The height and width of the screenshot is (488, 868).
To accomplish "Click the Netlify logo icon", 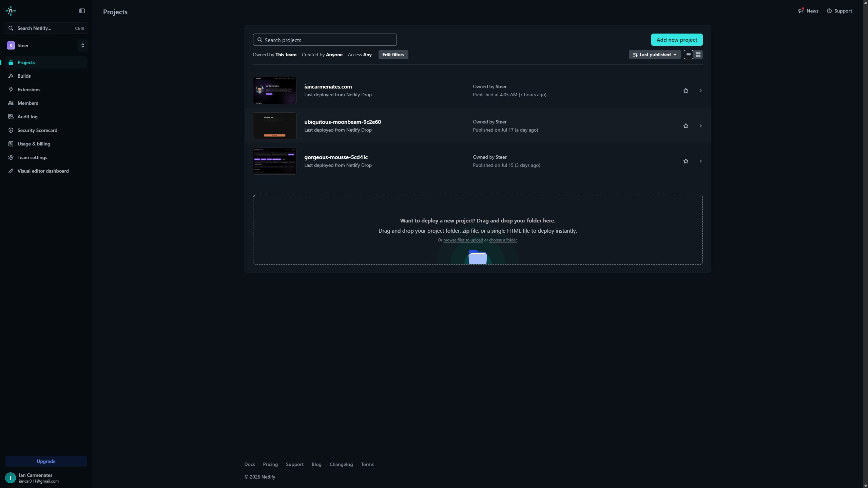I will [x=11, y=11].
